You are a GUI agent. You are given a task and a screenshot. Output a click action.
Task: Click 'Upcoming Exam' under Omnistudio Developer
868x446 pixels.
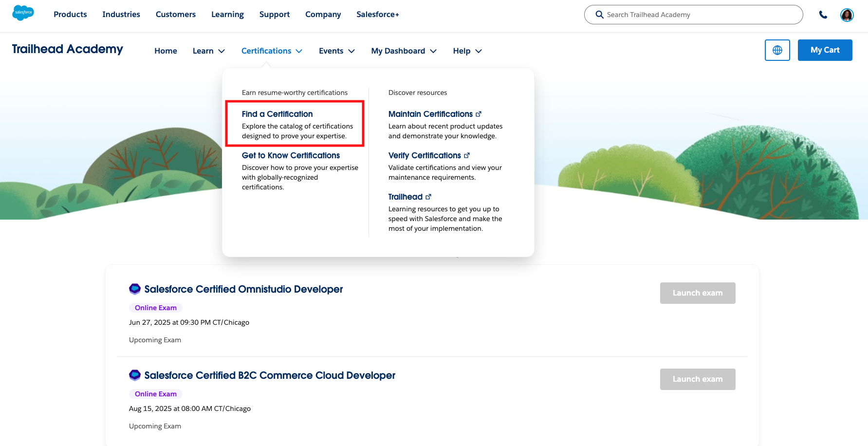tap(155, 340)
